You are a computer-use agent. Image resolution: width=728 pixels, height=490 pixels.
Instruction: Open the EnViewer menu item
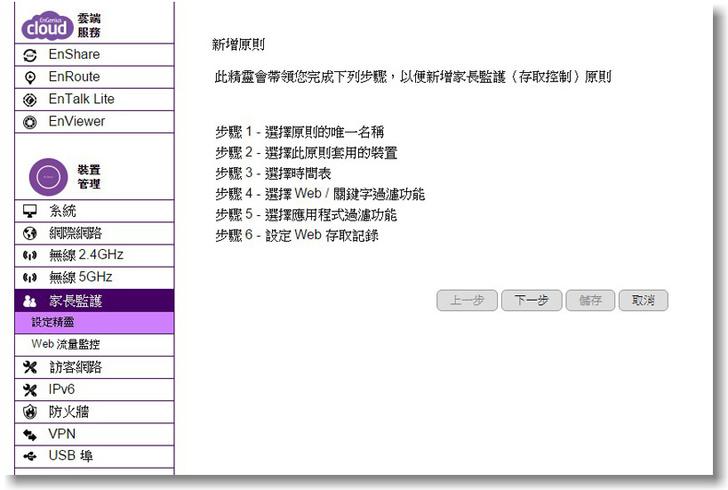[x=95, y=122]
